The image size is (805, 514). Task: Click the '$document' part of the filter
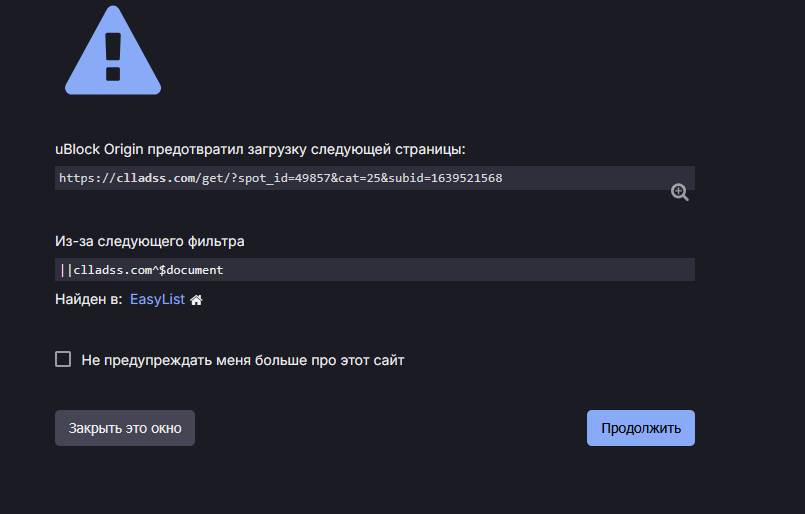point(191,270)
